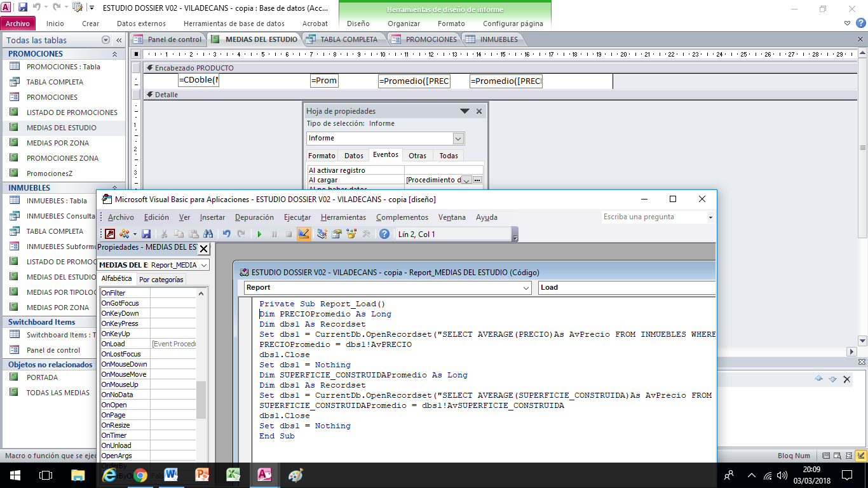Click the Insert module icon in VBA toolbar
The height and width of the screenshot is (488, 868).
124,234
